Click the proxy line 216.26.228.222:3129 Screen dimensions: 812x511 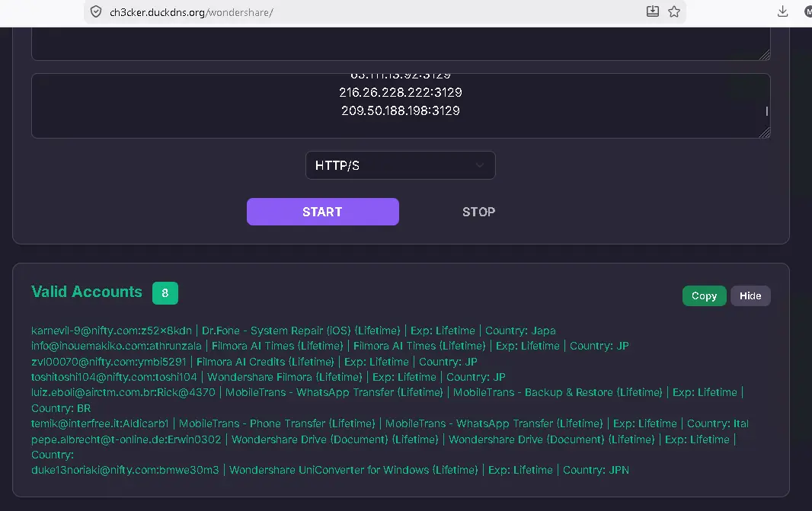(401, 93)
